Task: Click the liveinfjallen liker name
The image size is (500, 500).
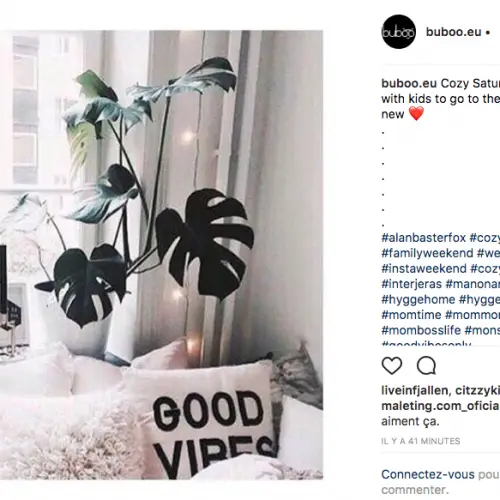Action: point(416,390)
